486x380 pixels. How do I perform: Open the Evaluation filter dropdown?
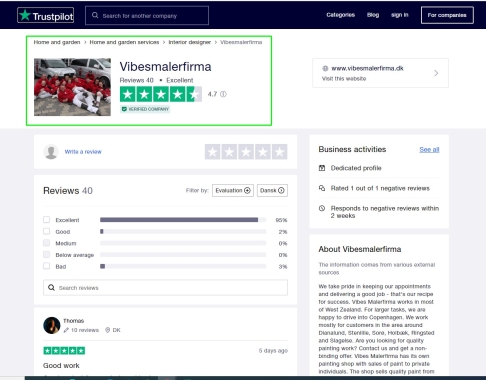click(233, 190)
